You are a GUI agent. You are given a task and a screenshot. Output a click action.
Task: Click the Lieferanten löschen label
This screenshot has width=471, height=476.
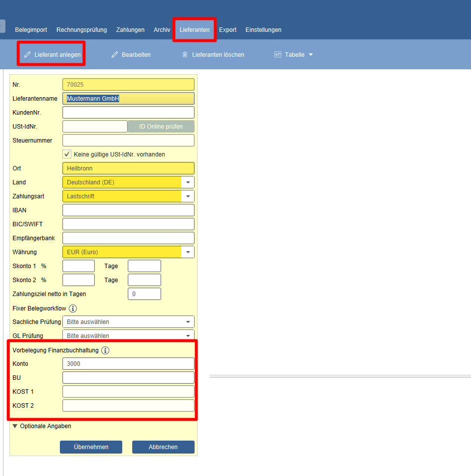click(218, 55)
